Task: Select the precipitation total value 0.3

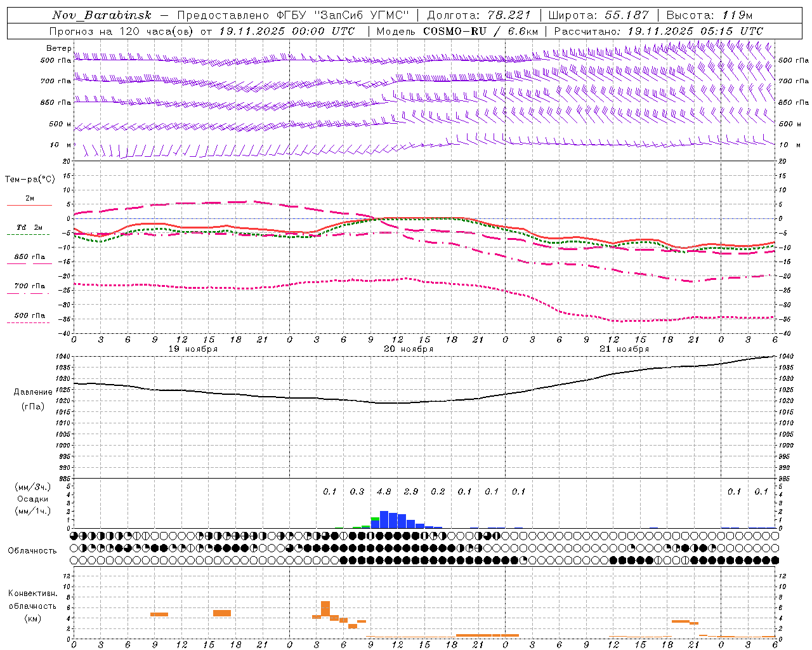Action: 357,491
